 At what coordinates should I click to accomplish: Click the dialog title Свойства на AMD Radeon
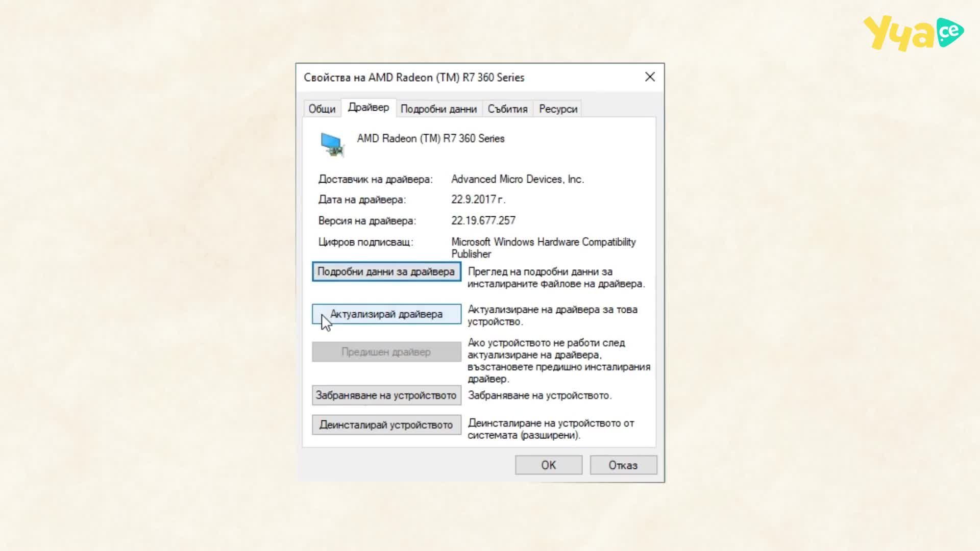(414, 78)
